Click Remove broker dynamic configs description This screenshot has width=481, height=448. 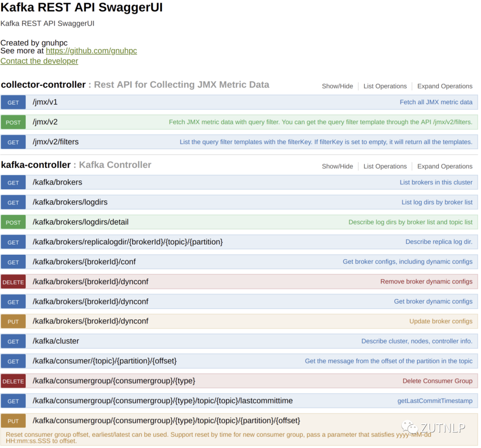point(426,281)
